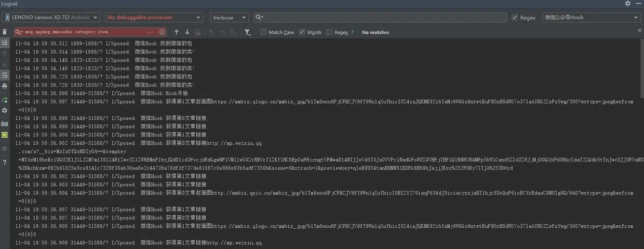This screenshot has width=644, height=249.
Task: Open search history magnifier in red field
Action: [20, 32]
